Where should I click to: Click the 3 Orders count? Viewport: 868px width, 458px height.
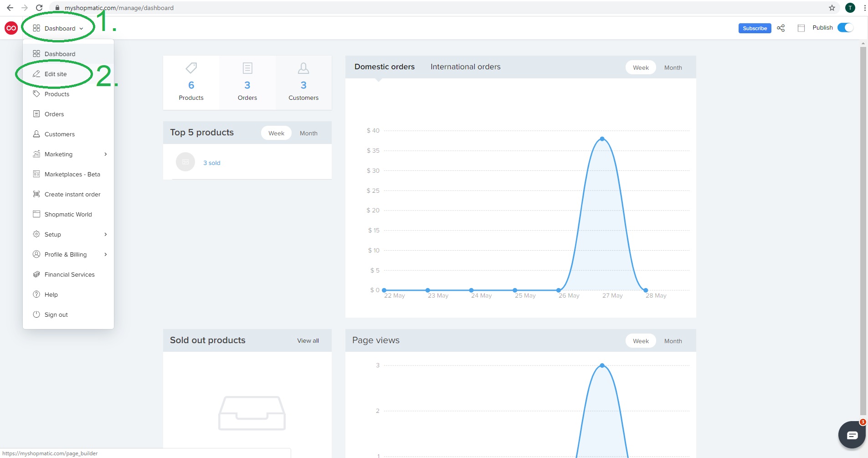click(247, 85)
